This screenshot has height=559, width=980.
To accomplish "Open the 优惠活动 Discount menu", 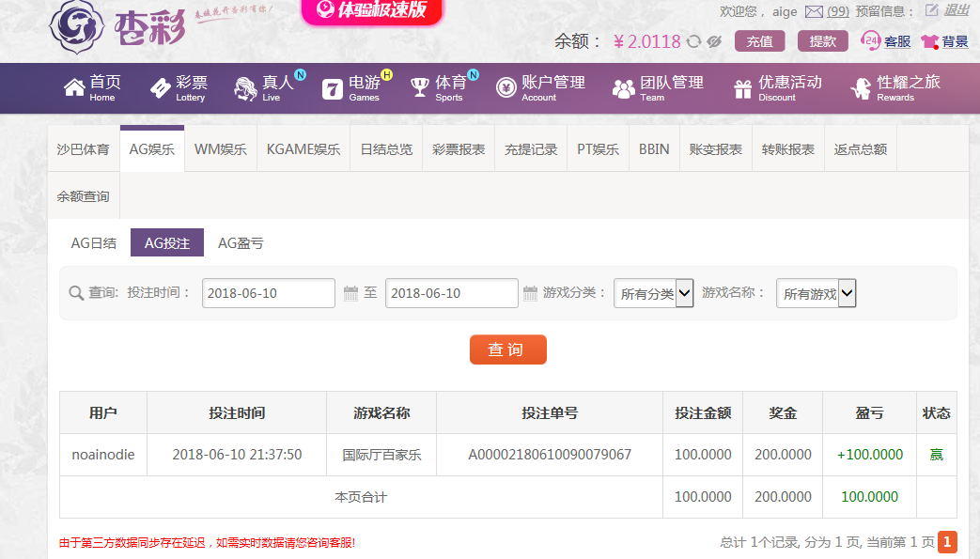I will [x=777, y=88].
